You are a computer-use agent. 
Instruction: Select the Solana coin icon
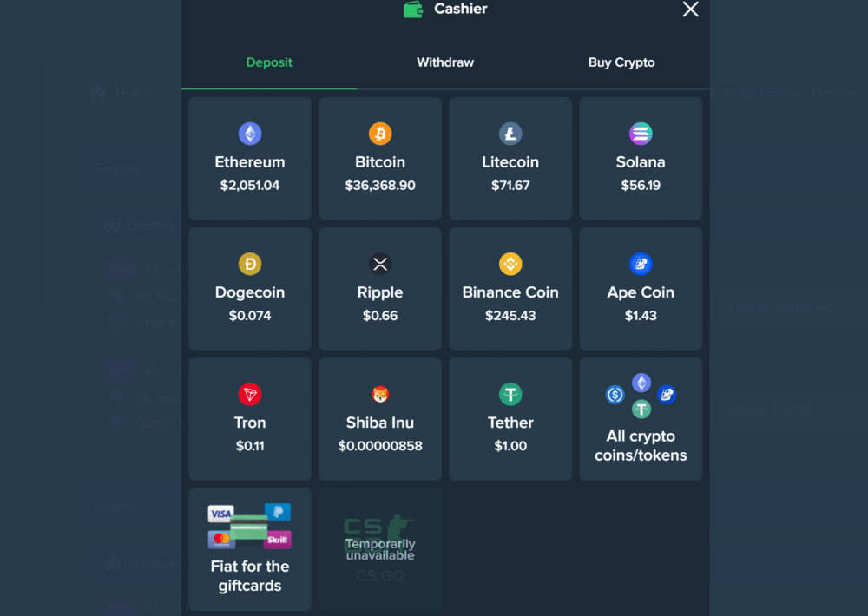[x=641, y=134]
